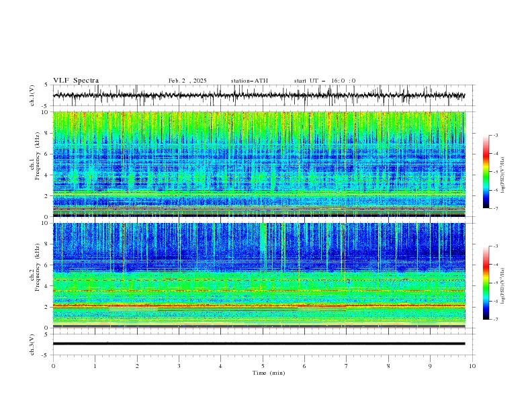532x411 pixels.
Task: Click the '-3' value on upper colorbar
Action: (x=496, y=135)
